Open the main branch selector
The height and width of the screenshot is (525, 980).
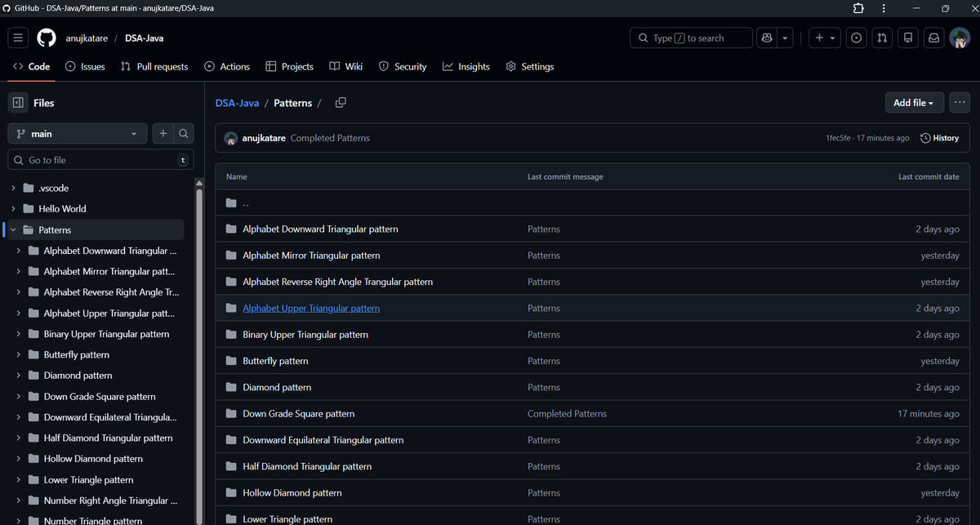(78, 133)
